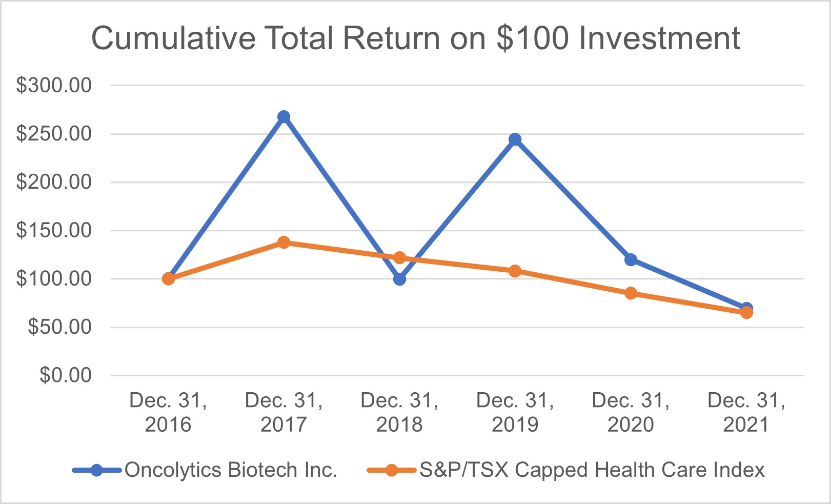
Task: Click the orange legend marker for the index
Action: point(391,470)
